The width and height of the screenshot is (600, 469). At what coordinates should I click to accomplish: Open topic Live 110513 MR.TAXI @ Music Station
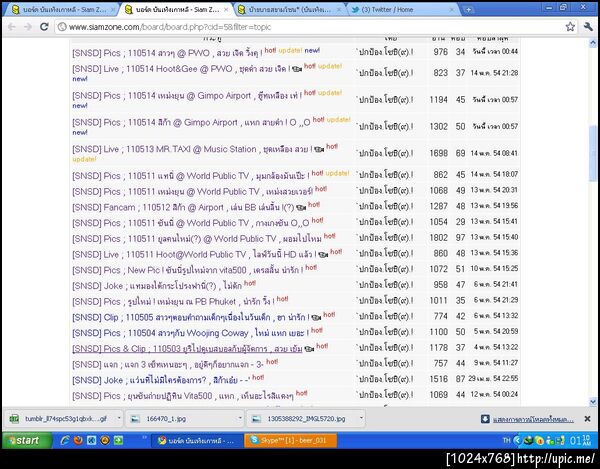click(192, 149)
